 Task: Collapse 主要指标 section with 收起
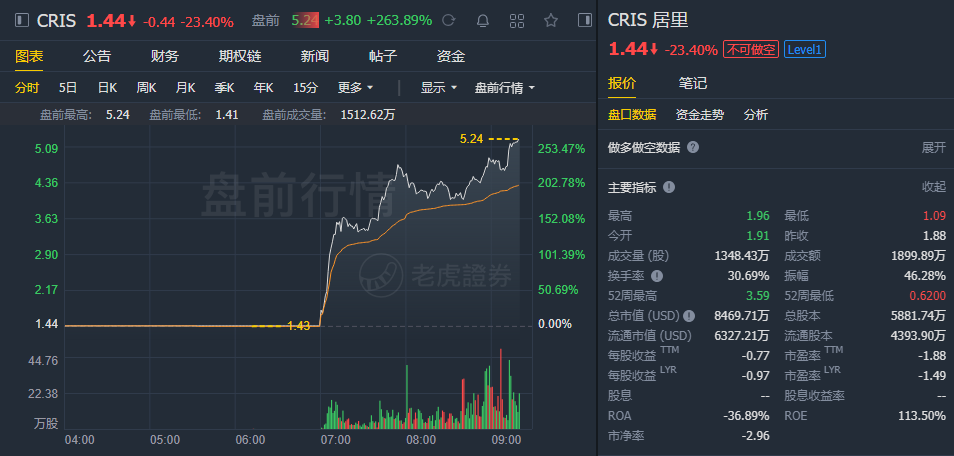(933, 187)
